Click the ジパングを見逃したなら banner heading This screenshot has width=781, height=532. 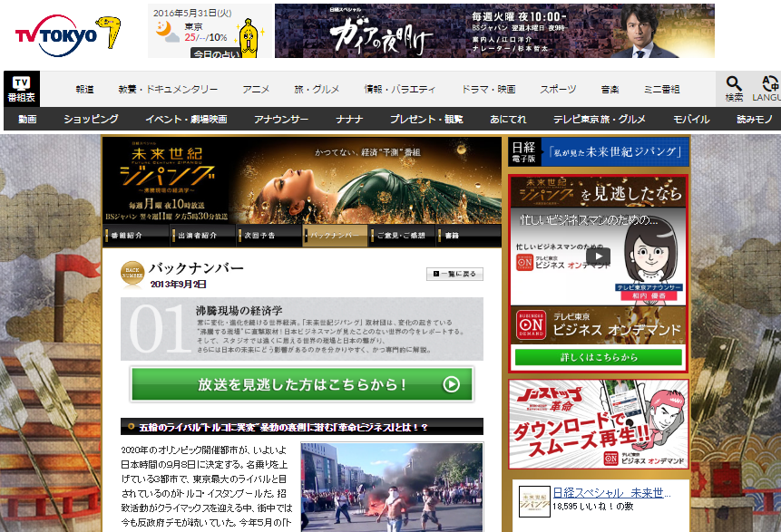tap(598, 192)
